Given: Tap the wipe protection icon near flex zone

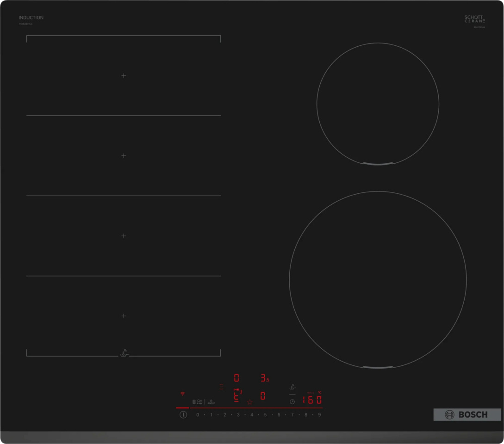Looking at the screenshot, I should click(x=123, y=353).
